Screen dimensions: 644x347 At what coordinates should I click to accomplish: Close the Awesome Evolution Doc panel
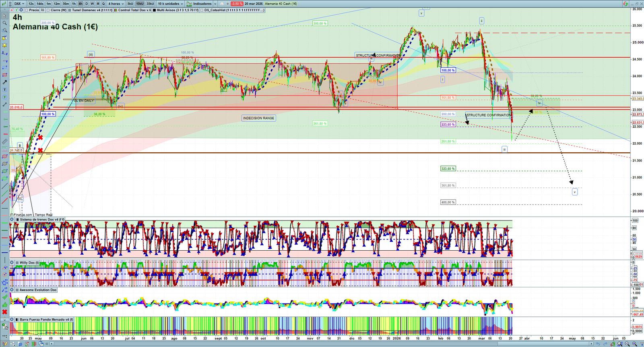coord(12,290)
